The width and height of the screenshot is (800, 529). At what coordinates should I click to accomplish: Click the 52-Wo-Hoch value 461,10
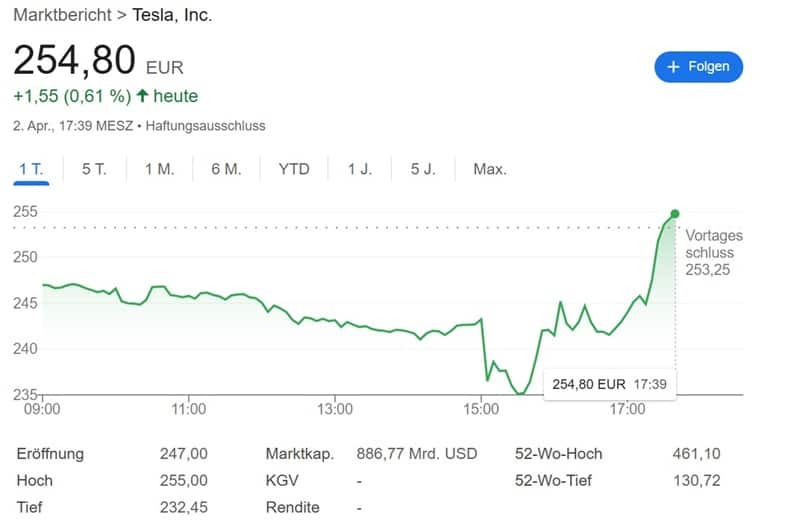(698, 454)
